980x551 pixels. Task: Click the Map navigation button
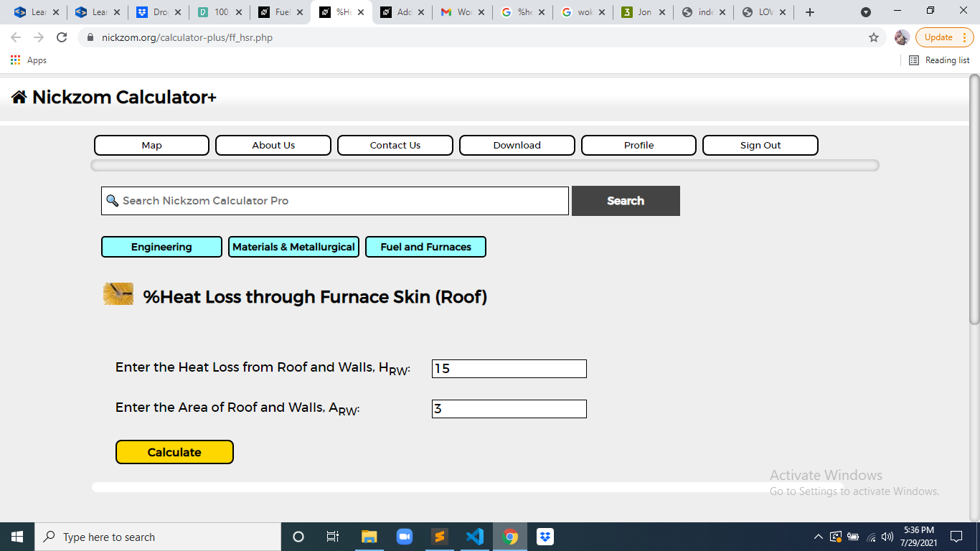[x=151, y=145]
